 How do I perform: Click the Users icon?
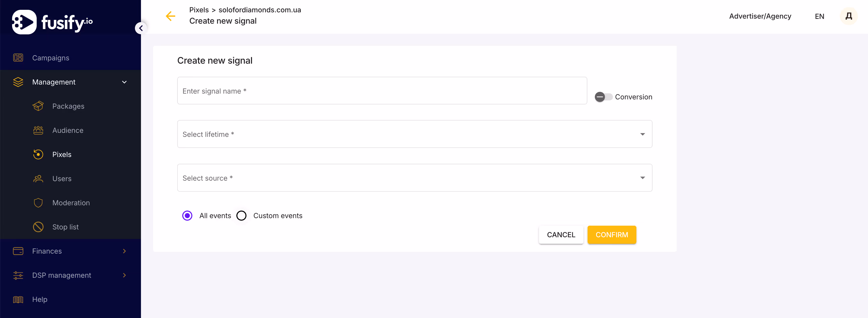38,179
